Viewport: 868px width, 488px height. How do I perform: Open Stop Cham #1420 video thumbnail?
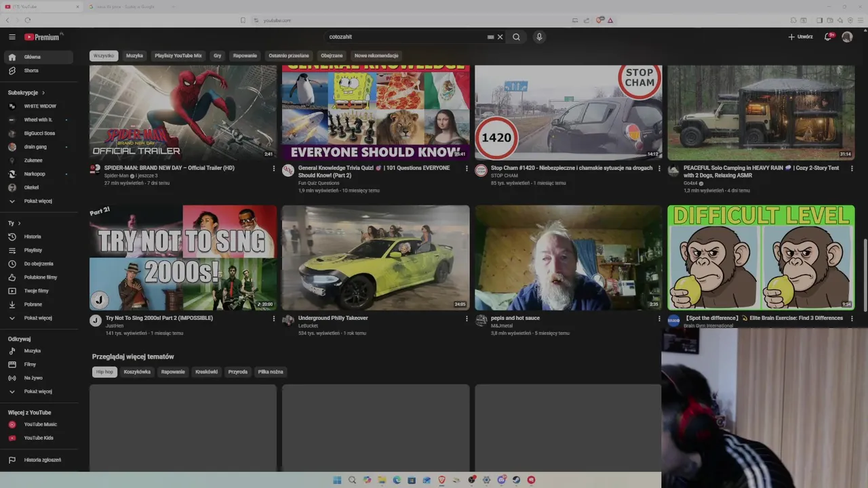pyautogui.click(x=568, y=113)
